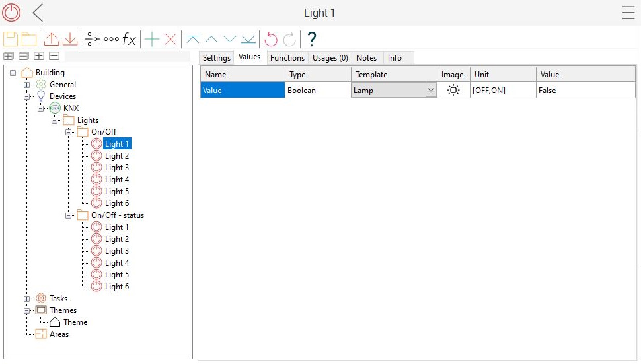Click the small plus box tree icon
Viewport: 641px width, 364px height.
tap(39, 56)
